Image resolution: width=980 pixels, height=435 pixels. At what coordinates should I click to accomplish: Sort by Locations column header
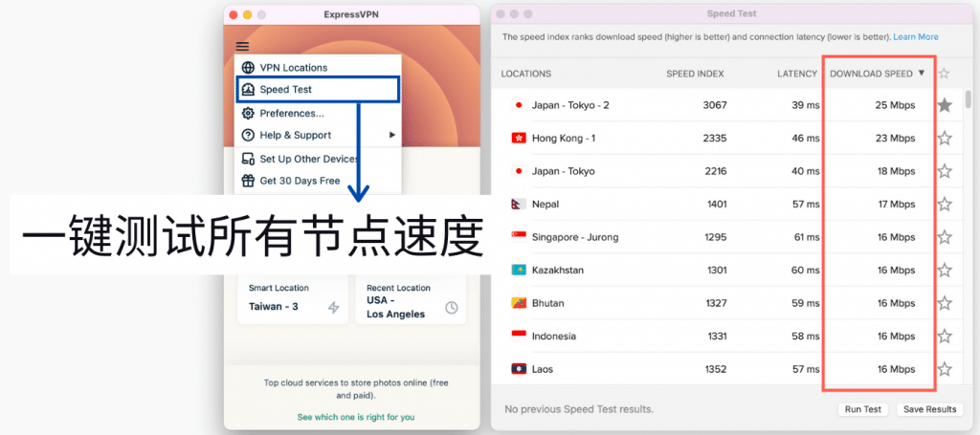point(525,74)
